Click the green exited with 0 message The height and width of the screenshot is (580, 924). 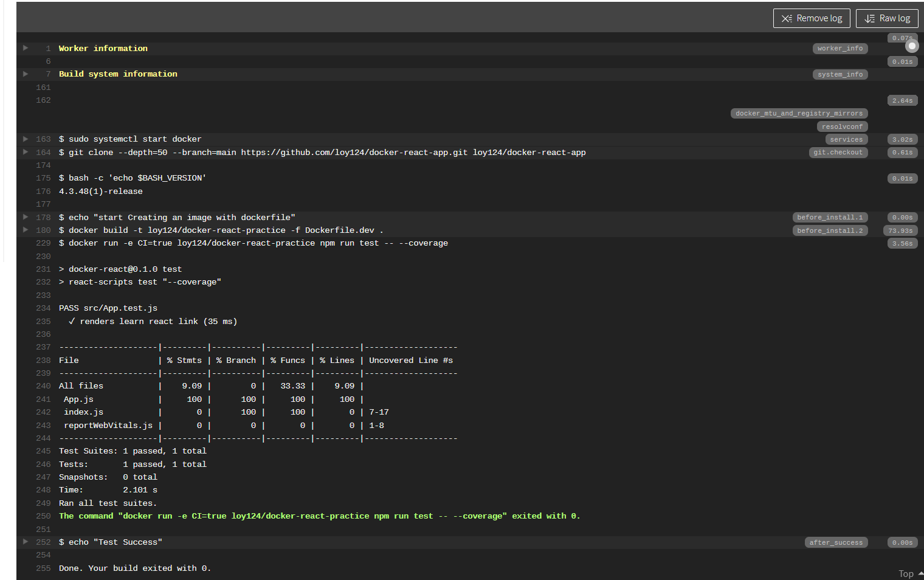319,516
